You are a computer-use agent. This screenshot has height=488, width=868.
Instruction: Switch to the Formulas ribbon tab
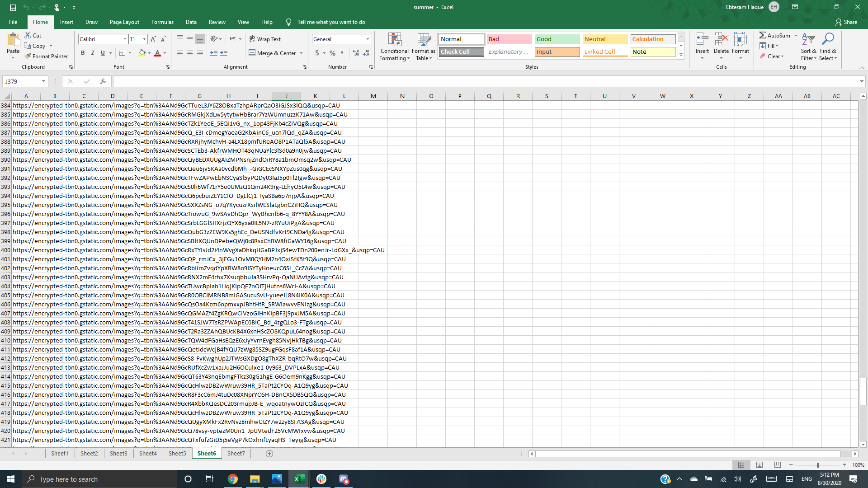[x=162, y=22]
